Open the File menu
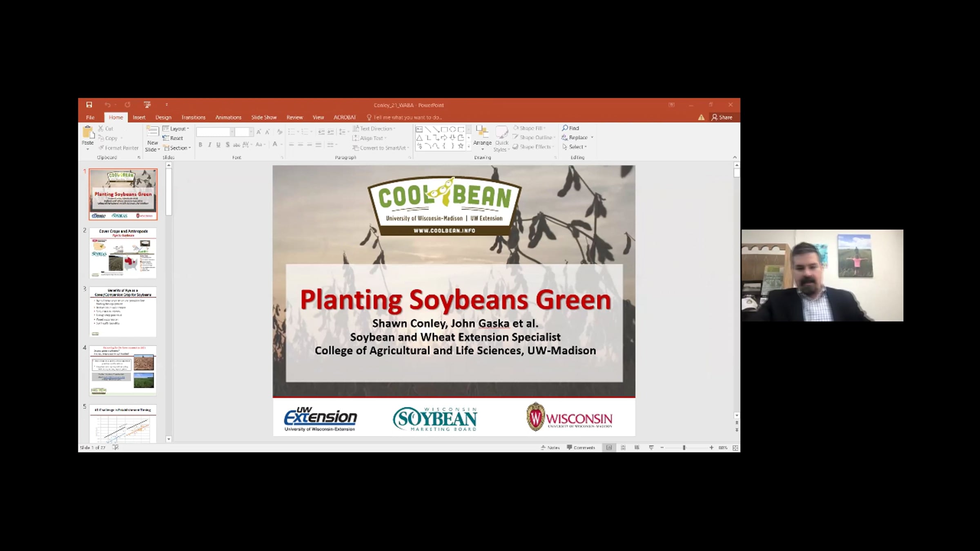 pyautogui.click(x=90, y=117)
